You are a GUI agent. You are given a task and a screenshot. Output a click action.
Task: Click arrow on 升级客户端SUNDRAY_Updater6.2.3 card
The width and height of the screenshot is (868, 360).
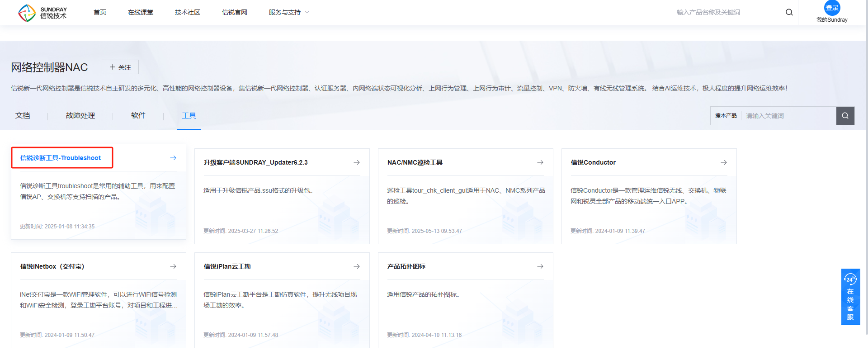pyautogui.click(x=357, y=162)
